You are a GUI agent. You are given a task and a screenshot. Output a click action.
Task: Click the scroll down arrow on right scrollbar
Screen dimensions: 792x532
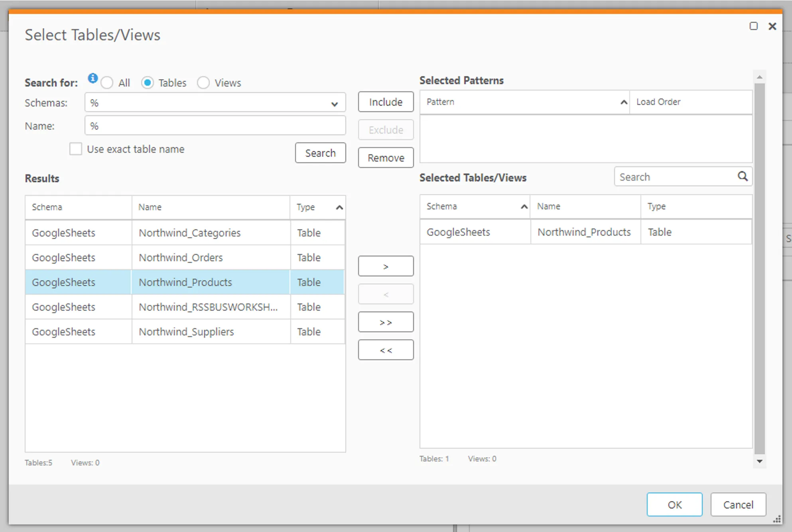(759, 461)
